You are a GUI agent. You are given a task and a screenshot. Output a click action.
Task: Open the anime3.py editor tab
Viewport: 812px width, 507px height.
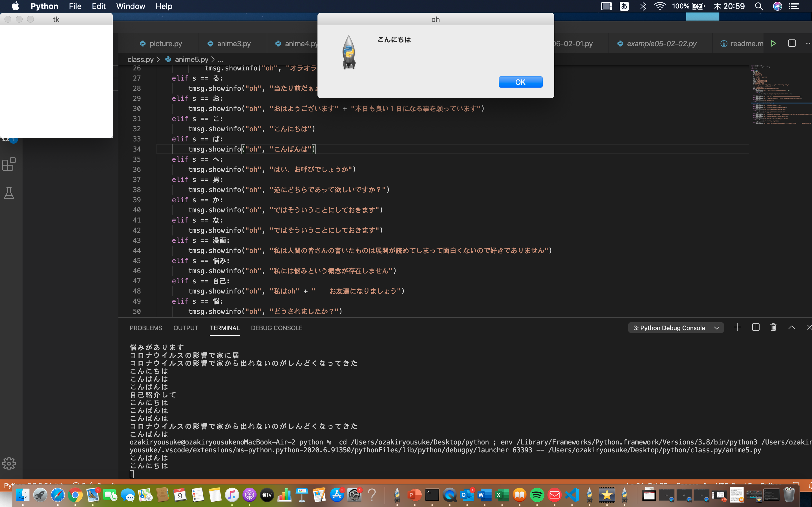tap(233, 44)
